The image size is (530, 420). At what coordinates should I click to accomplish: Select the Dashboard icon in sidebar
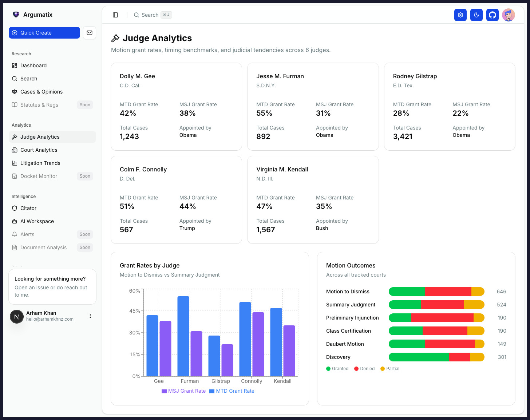pyautogui.click(x=14, y=66)
